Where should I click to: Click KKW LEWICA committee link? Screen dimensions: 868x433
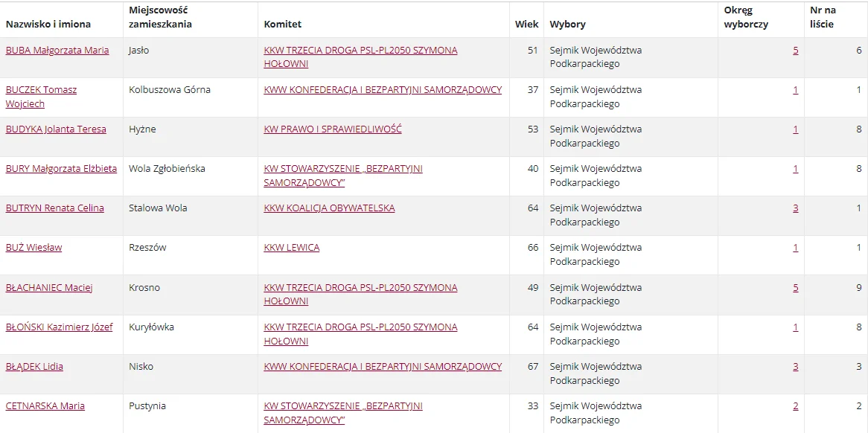292,248
